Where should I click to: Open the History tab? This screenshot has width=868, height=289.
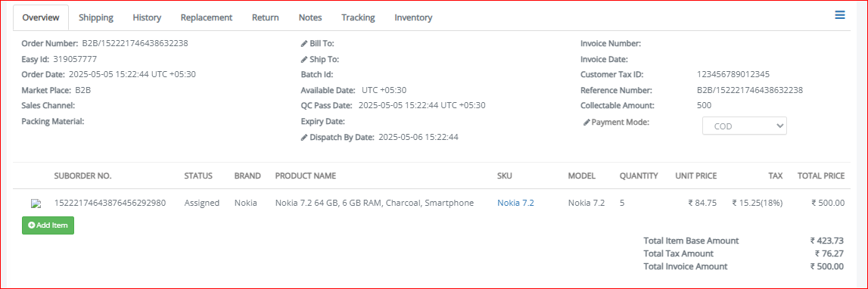click(147, 17)
